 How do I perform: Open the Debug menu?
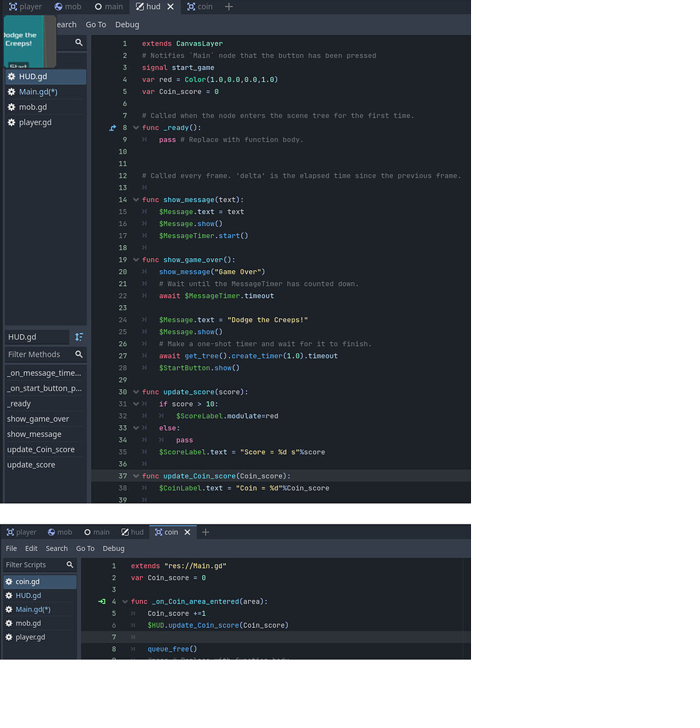click(x=127, y=24)
